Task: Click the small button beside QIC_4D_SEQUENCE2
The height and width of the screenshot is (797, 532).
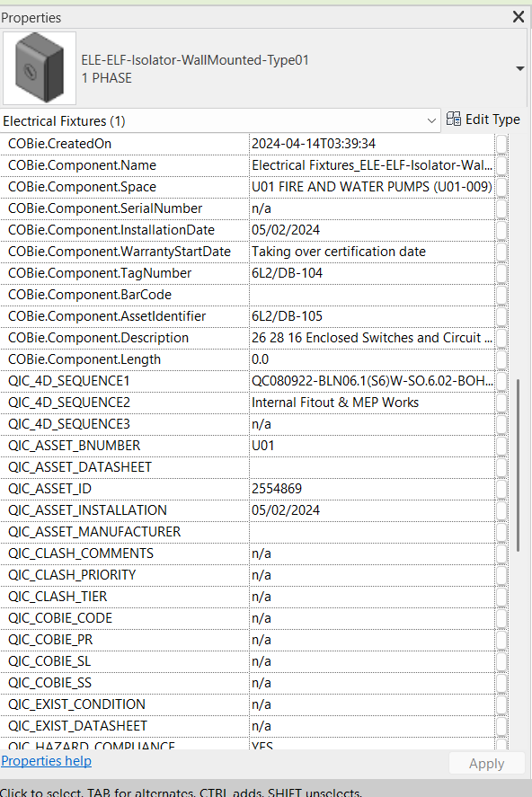Action: coord(501,403)
